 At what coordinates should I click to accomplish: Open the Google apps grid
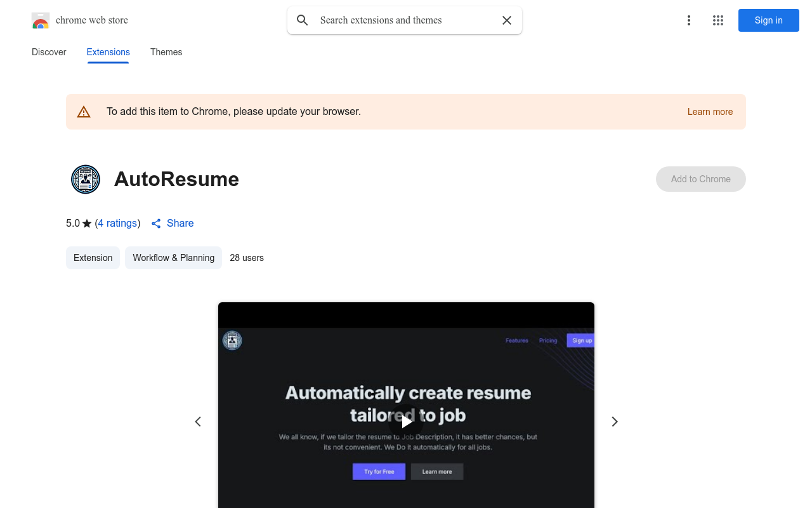coord(718,20)
